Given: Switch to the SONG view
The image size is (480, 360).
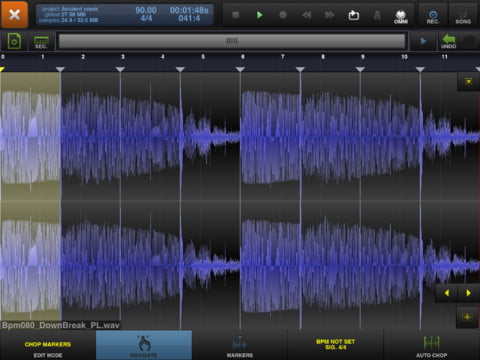Looking at the screenshot, I should coord(463,16).
